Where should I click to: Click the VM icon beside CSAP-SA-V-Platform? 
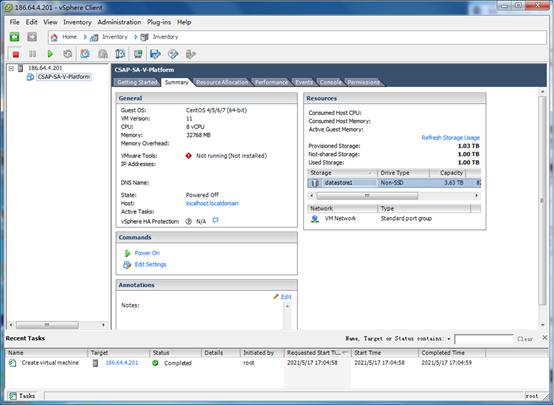point(30,77)
